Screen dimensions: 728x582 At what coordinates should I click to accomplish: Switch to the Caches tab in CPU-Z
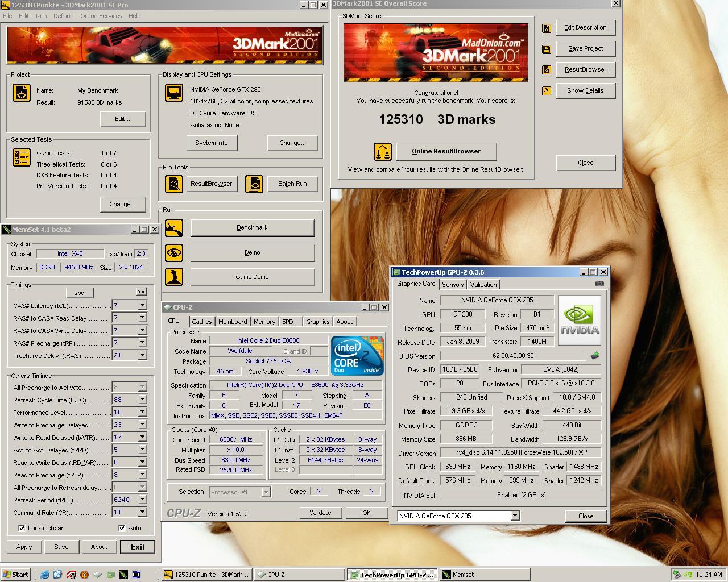201,322
